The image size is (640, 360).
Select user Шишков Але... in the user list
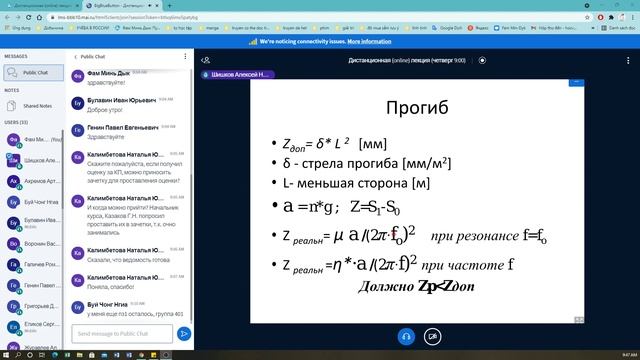(x=33, y=160)
